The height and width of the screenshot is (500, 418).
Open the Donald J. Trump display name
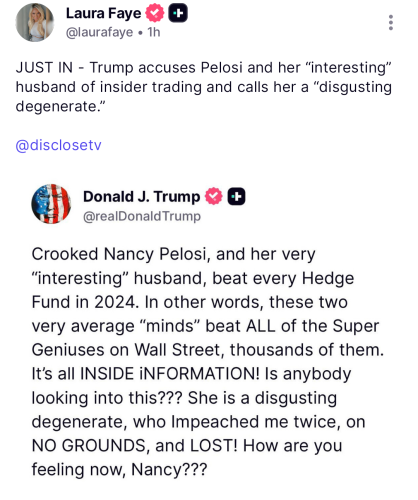pos(142,196)
